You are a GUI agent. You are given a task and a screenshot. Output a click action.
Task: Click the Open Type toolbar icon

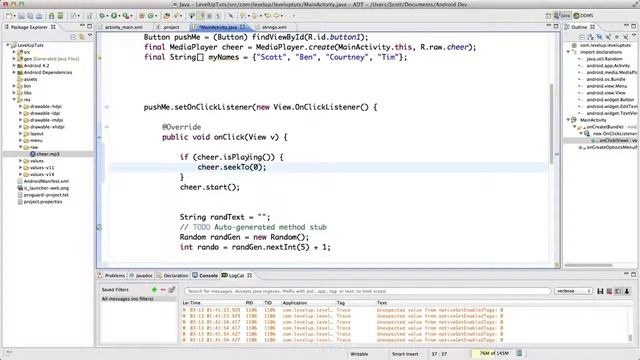(167, 16)
